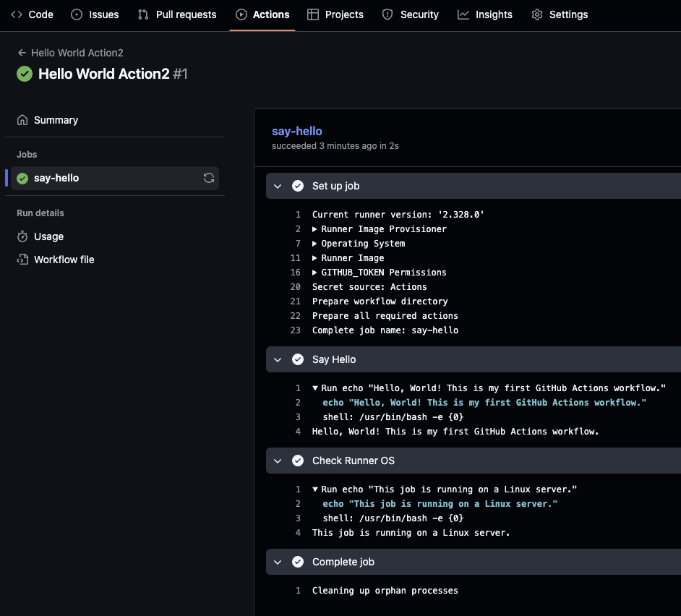Click the Hello, World! output line
Screen dimensions: 681x616
pyautogui.click(x=455, y=432)
